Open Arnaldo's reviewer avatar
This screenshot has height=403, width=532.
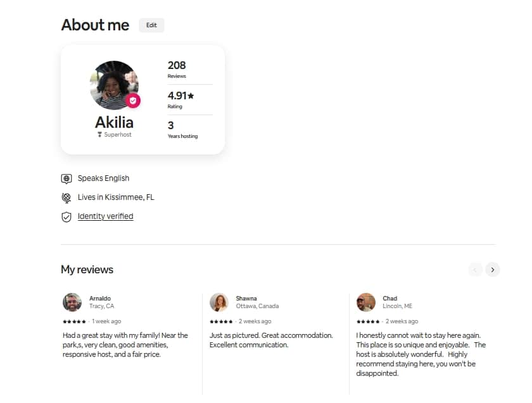point(72,302)
